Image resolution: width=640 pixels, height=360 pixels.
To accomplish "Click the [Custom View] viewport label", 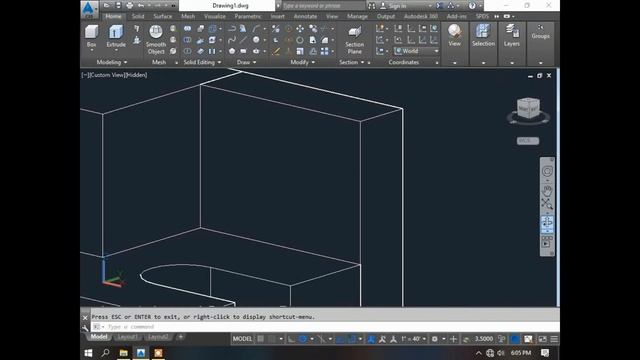I will click(x=108, y=75).
